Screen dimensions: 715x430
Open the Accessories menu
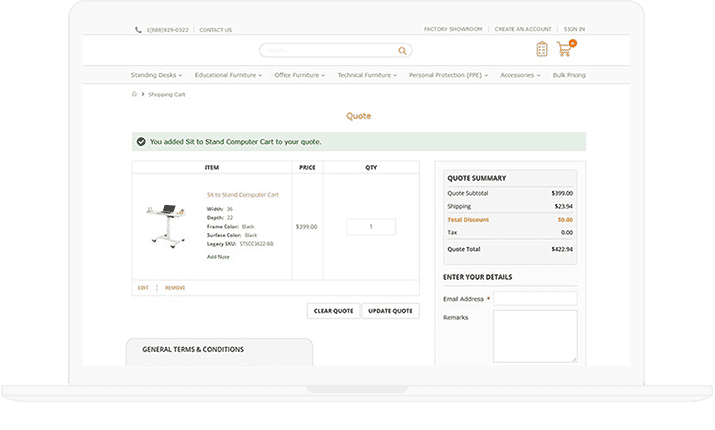pos(520,75)
